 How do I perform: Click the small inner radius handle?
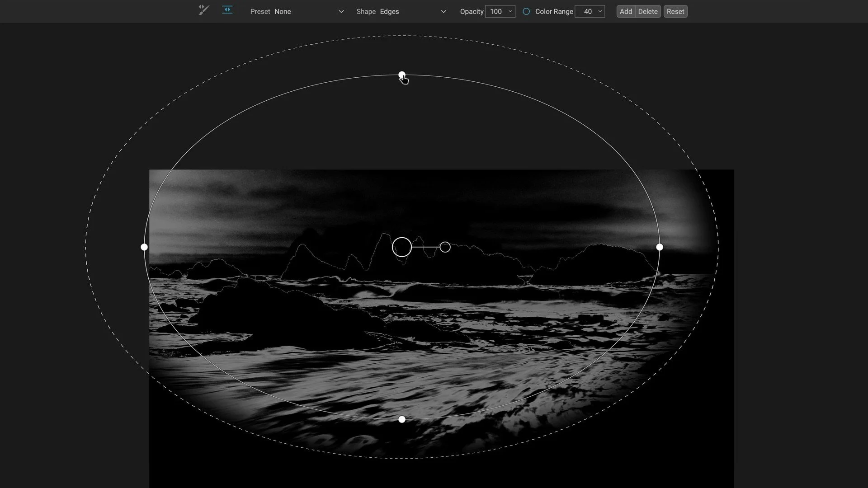tap(445, 247)
